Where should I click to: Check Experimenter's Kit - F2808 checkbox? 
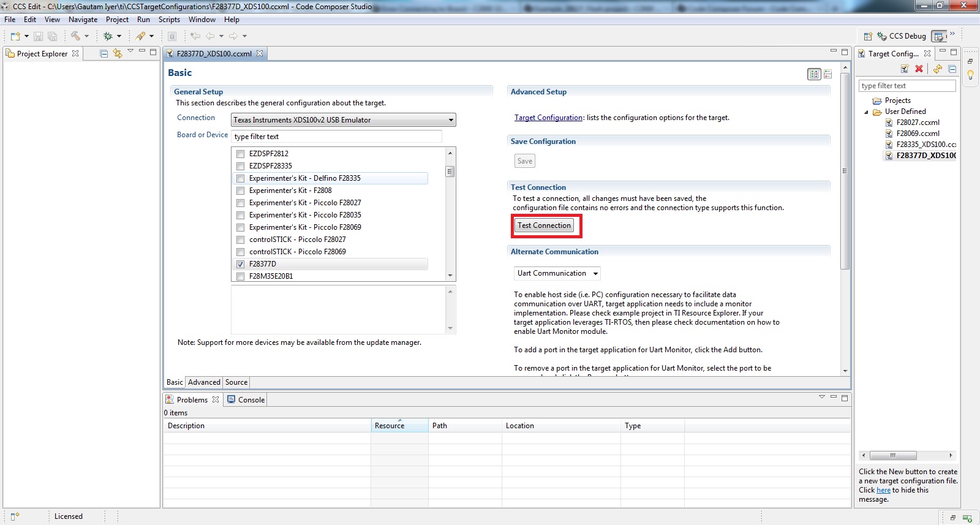click(241, 191)
